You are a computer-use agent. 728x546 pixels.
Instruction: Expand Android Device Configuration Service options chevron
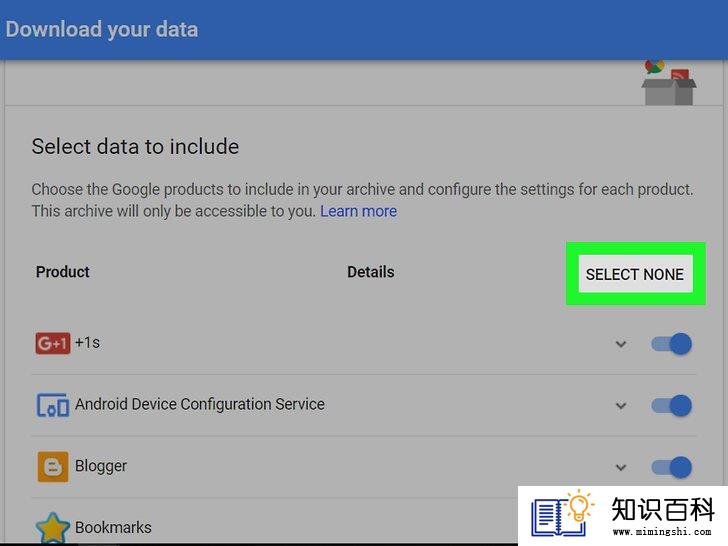point(621,406)
